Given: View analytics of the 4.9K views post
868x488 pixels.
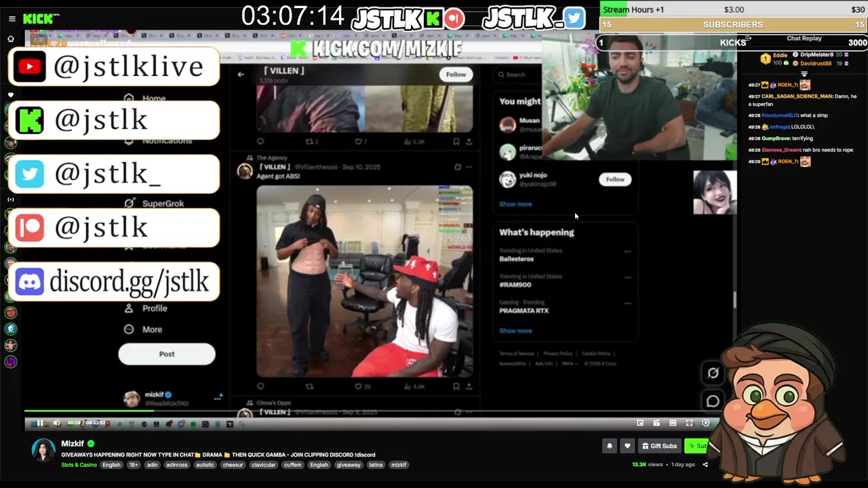Looking at the screenshot, I should pos(414,386).
